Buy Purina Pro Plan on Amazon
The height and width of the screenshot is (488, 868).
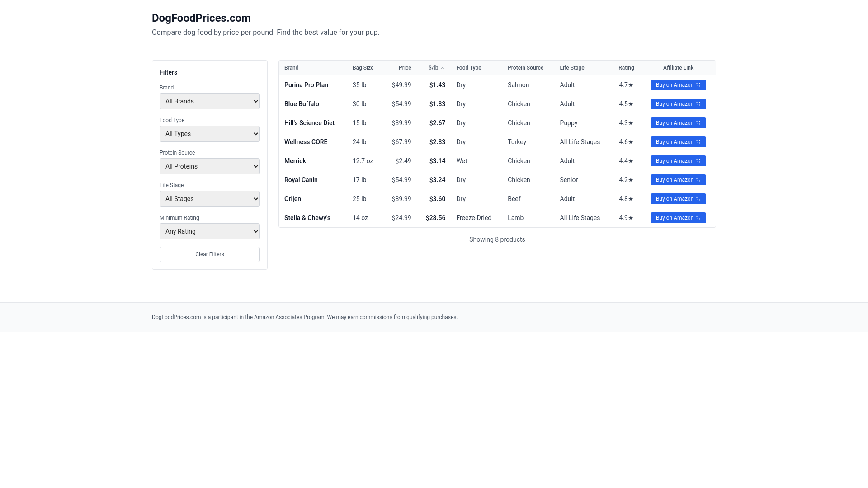click(x=678, y=85)
